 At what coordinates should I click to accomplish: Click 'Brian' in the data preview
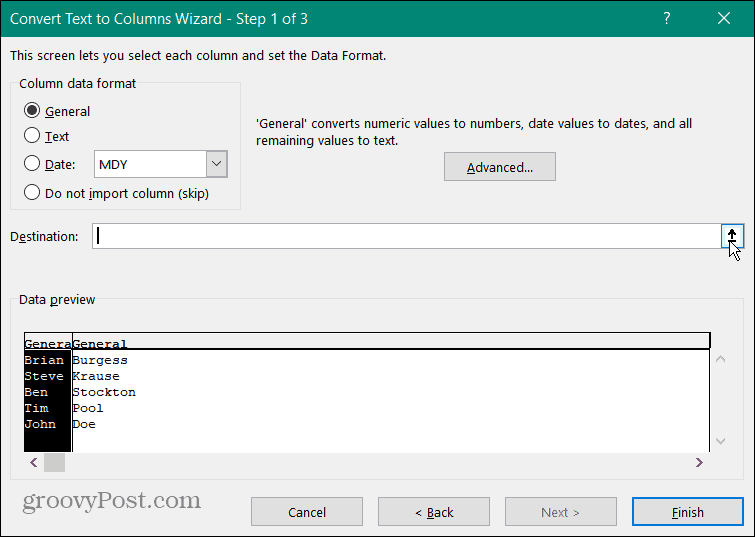point(44,360)
